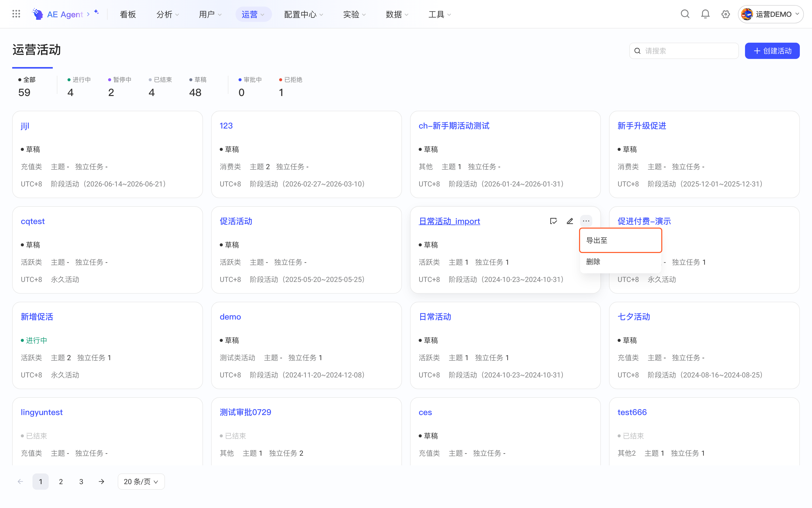Click 其他2 category on test666 card
The width and height of the screenshot is (812, 508).
tap(627, 453)
